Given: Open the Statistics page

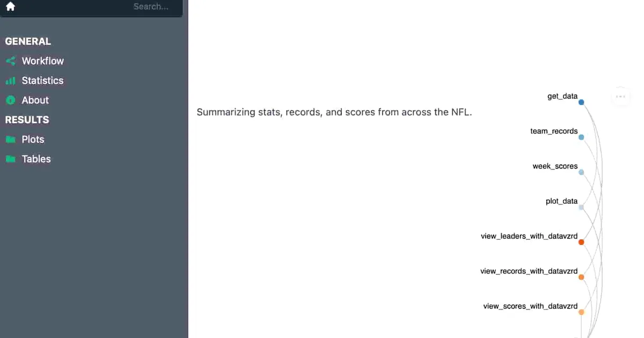Looking at the screenshot, I should 42,80.
